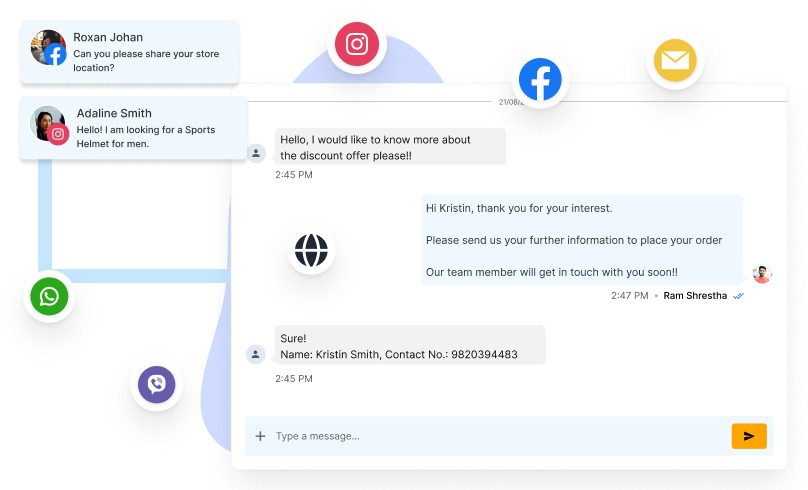Open Roxan Johan's conversation card
Screen dimensions: 808x490
[x=130, y=52]
